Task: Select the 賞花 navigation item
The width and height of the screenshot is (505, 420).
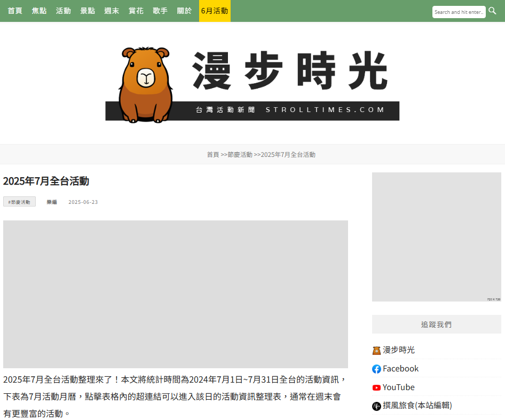Action: (x=136, y=11)
